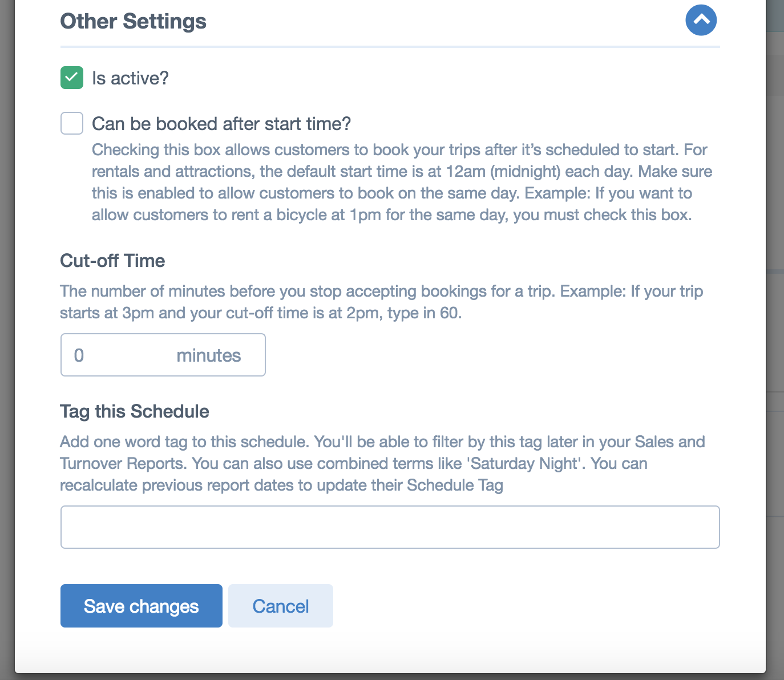Viewport: 784px width, 680px height.
Task: Cancel editing the schedule
Action: (x=281, y=606)
